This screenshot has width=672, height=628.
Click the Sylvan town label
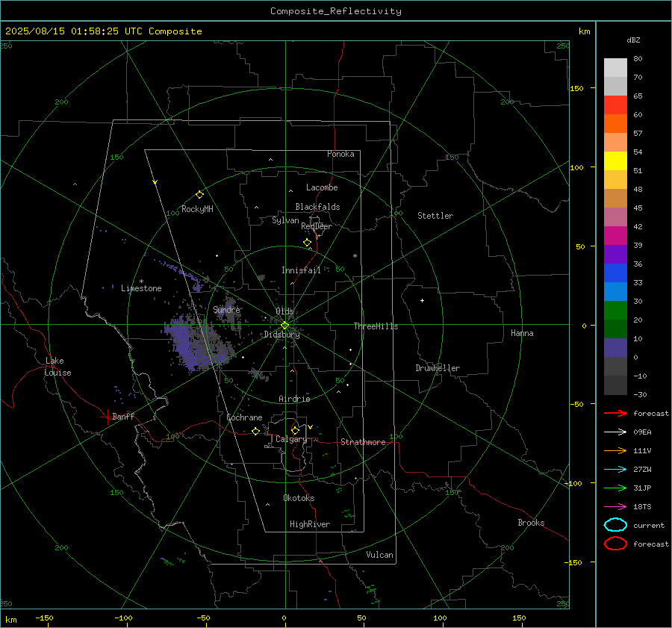285,220
